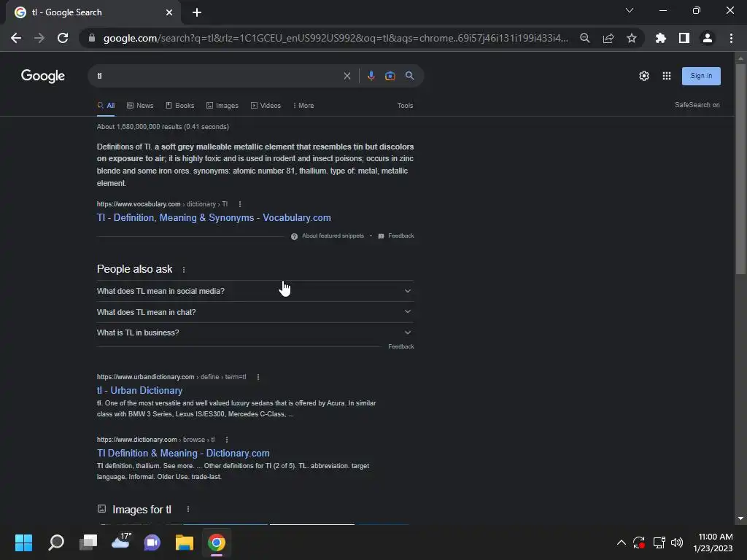
Task: Click the Chrome icon on the taskbar
Action: [216, 542]
